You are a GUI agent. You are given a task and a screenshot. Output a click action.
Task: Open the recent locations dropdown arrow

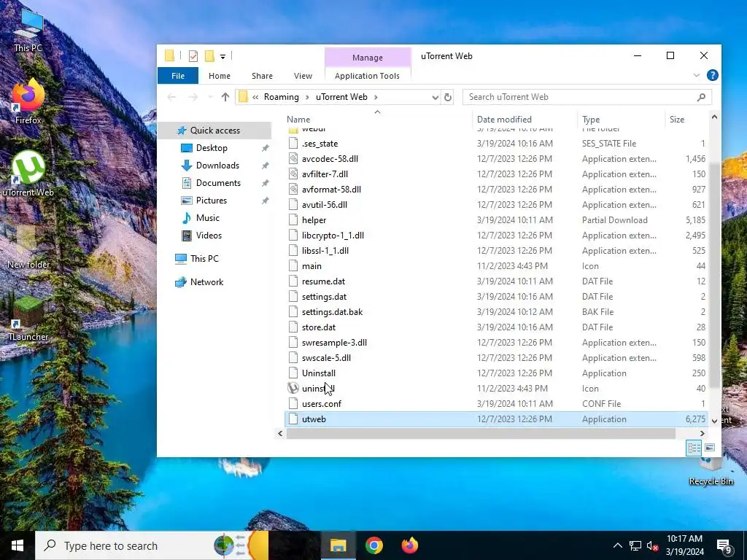click(x=210, y=97)
